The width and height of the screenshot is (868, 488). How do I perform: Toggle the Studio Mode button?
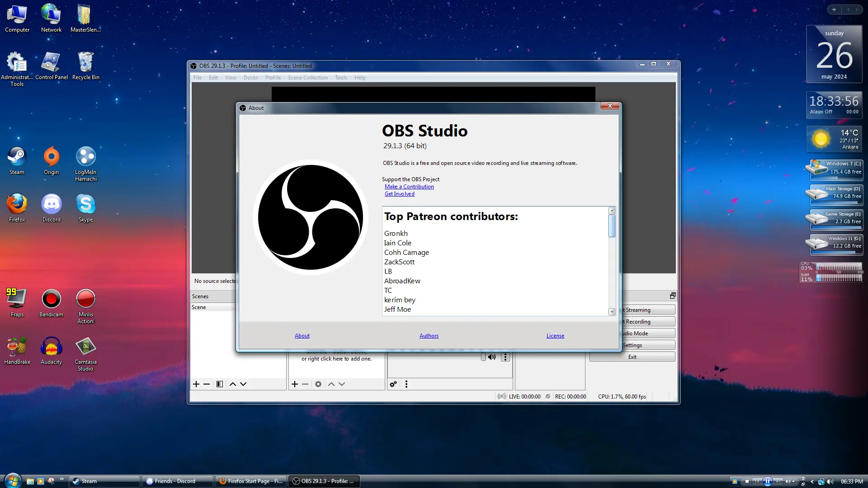648,333
